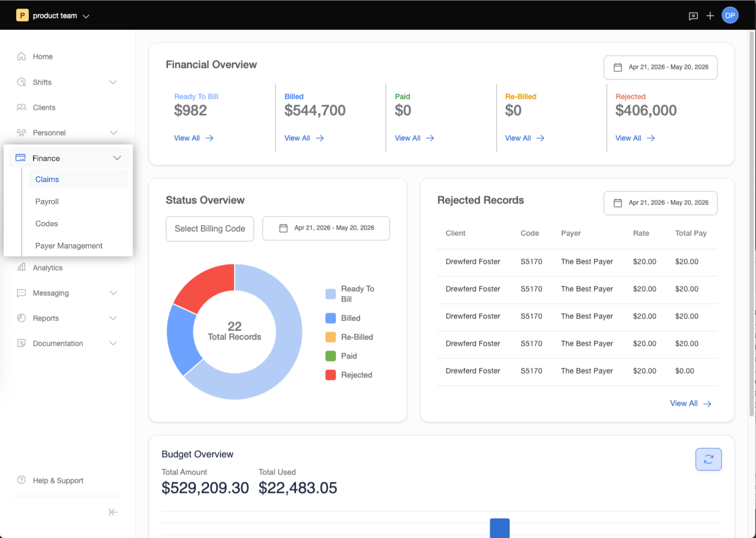Click the $544,700 Billed amount

point(315,110)
